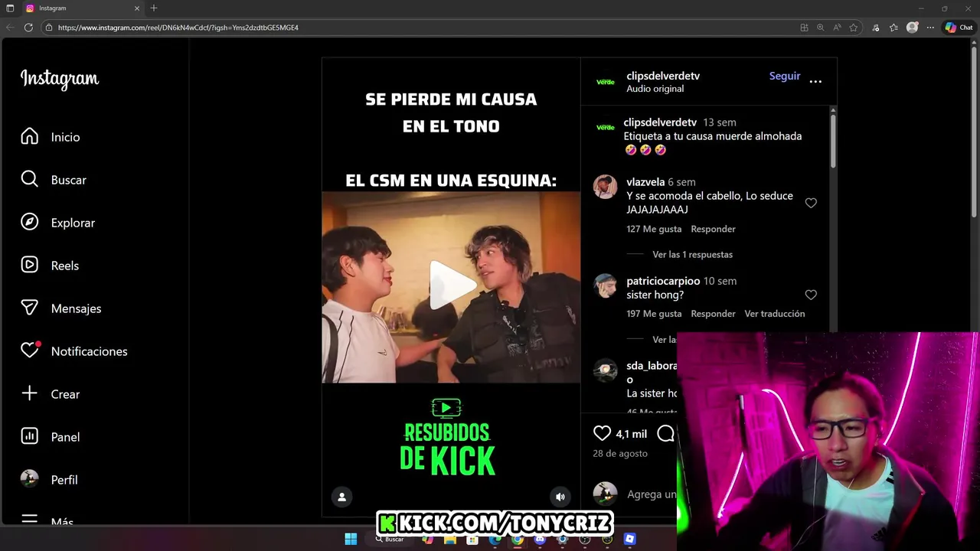
Task: Follow clipsdelverdetv with Seguir
Action: pyautogui.click(x=785, y=76)
